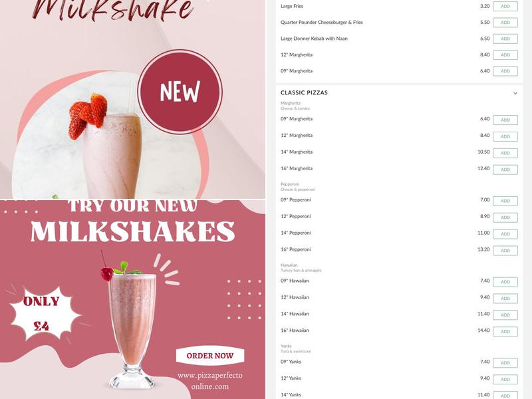
Task: Add 16" Pepperoni pizza
Action: pos(505,251)
